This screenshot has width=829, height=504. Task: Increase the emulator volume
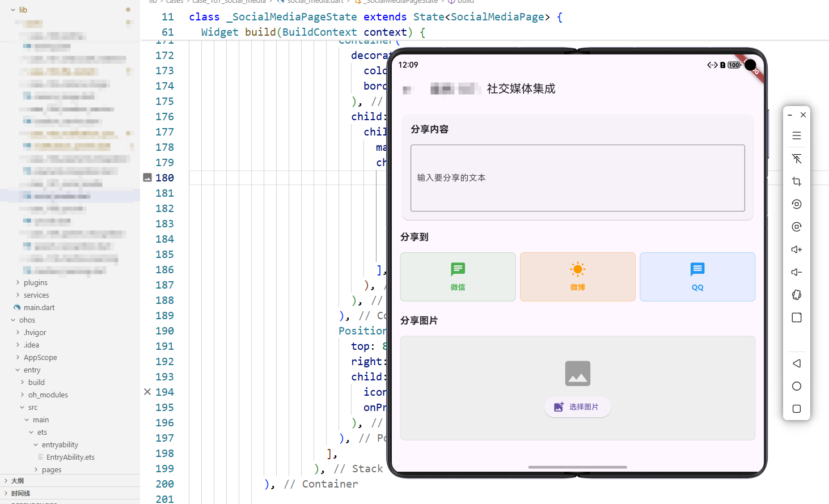point(797,249)
